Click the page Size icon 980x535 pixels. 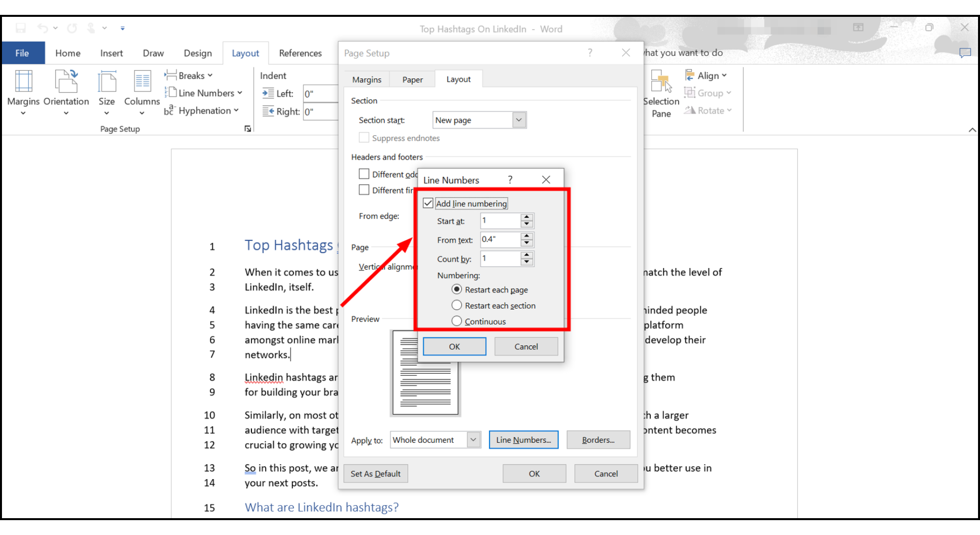pyautogui.click(x=106, y=82)
